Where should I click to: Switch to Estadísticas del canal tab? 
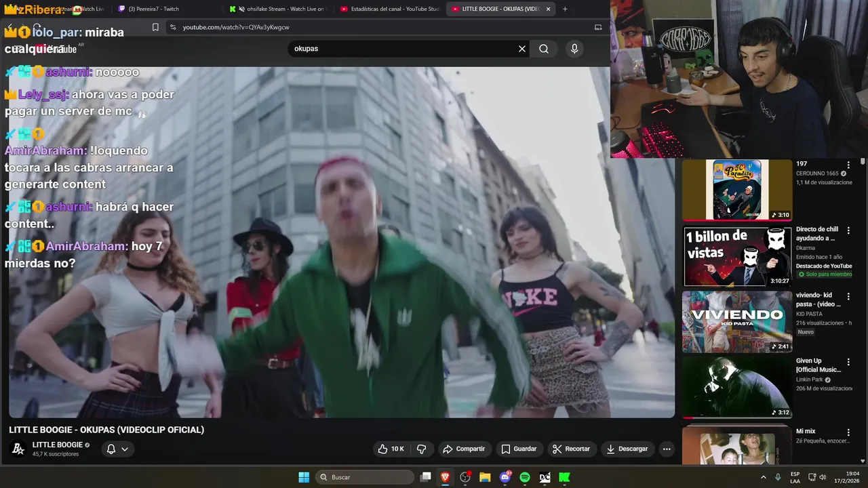pos(390,9)
